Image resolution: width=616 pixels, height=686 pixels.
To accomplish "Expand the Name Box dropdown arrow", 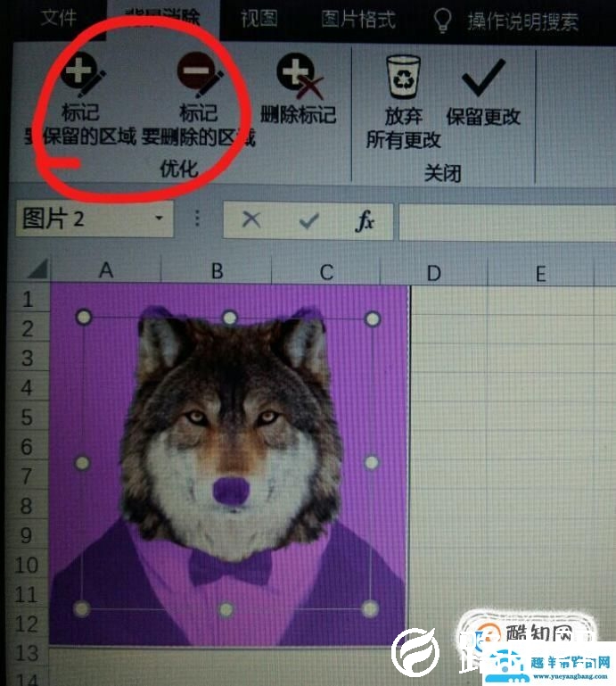I will tap(160, 218).
